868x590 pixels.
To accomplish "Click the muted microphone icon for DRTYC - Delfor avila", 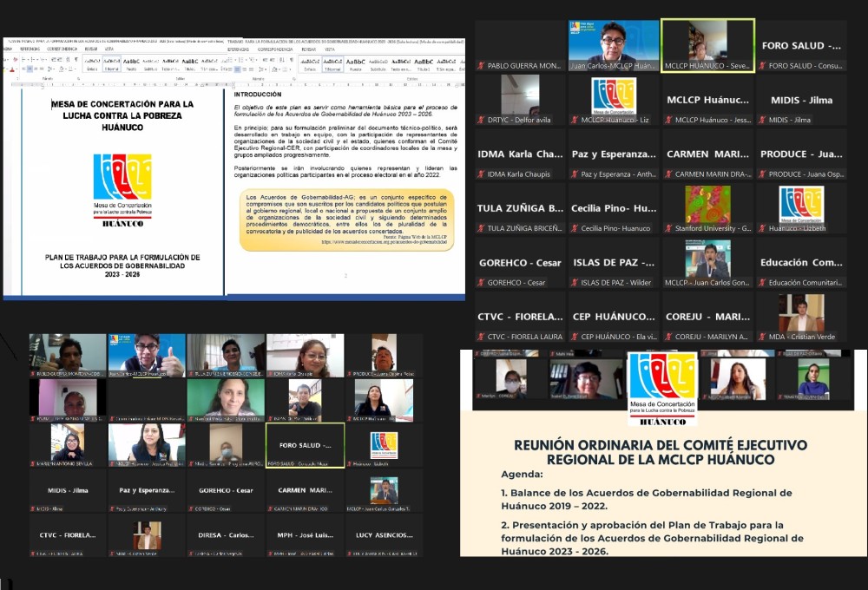I will pos(481,120).
